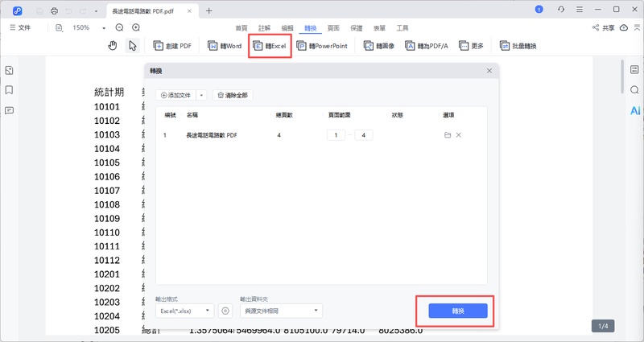Switch to the 註解 tab

click(265, 27)
